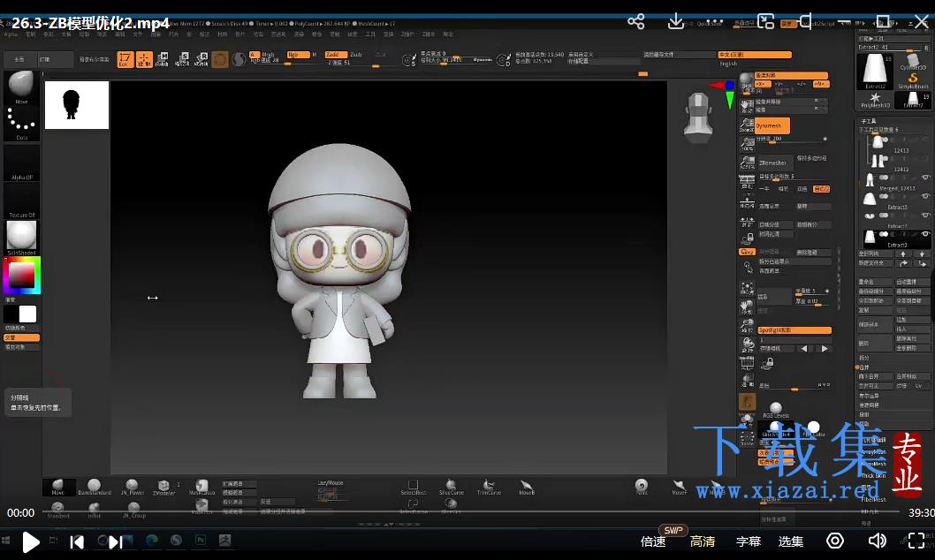Click the head orientation view cube
The height and width of the screenshot is (560, 935).
pyautogui.click(x=698, y=117)
